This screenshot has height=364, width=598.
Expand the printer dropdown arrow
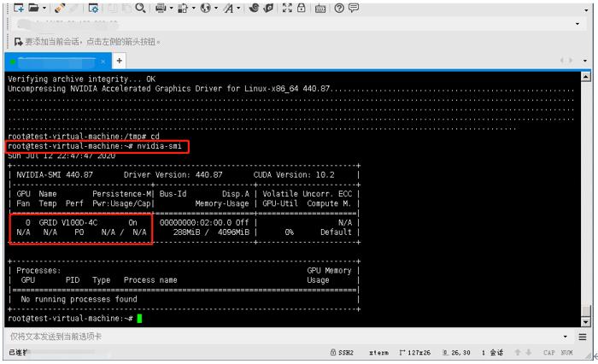tap(171, 8)
